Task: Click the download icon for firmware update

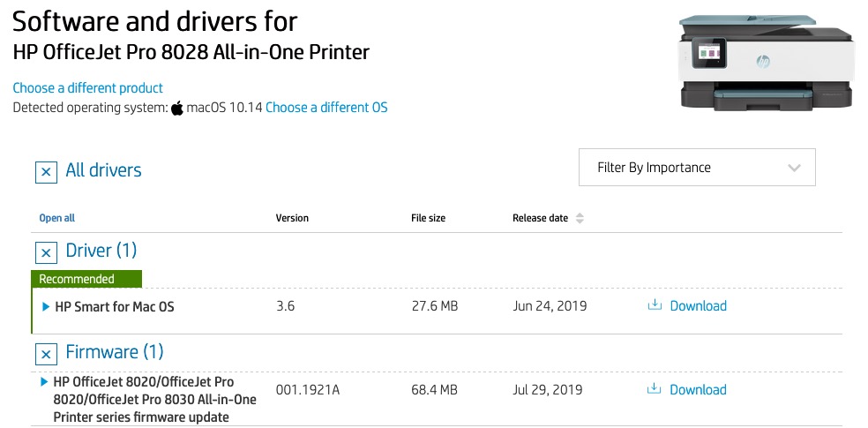Action: [x=655, y=389]
